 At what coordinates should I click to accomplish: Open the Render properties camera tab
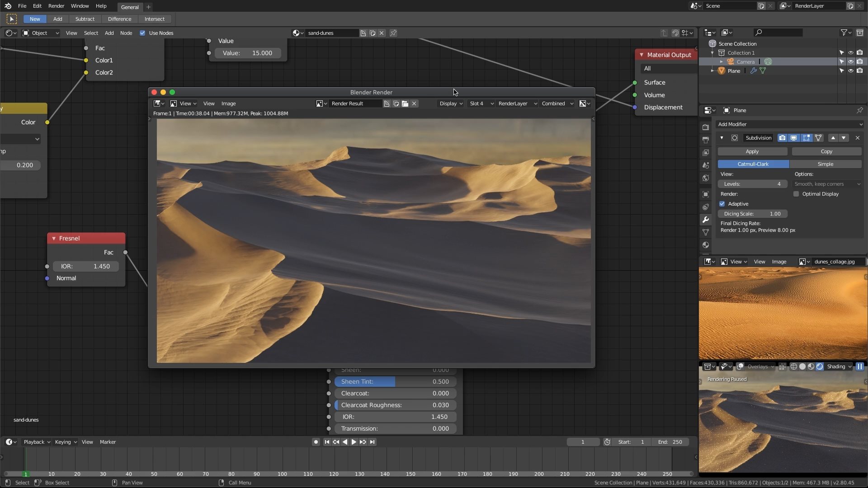point(706,127)
